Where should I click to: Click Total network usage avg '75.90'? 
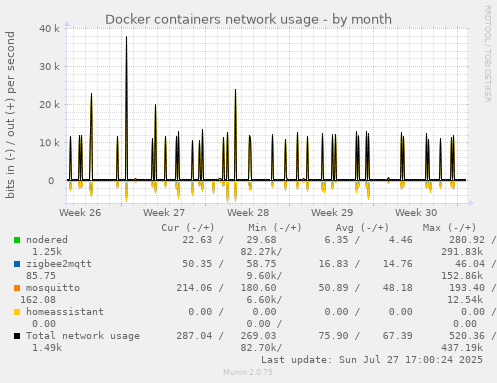tap(333, 336)
